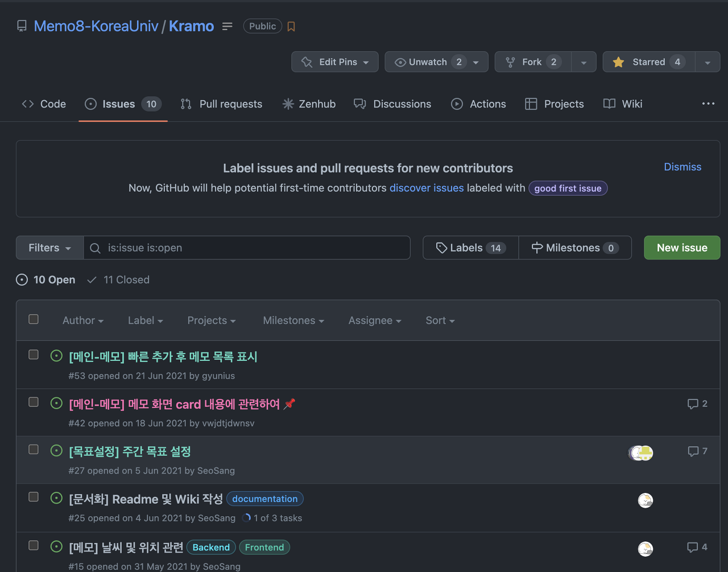Screen dimensions: 728x572
Task: Click the 'good first issue' label
Action: (x=568, y=188)
